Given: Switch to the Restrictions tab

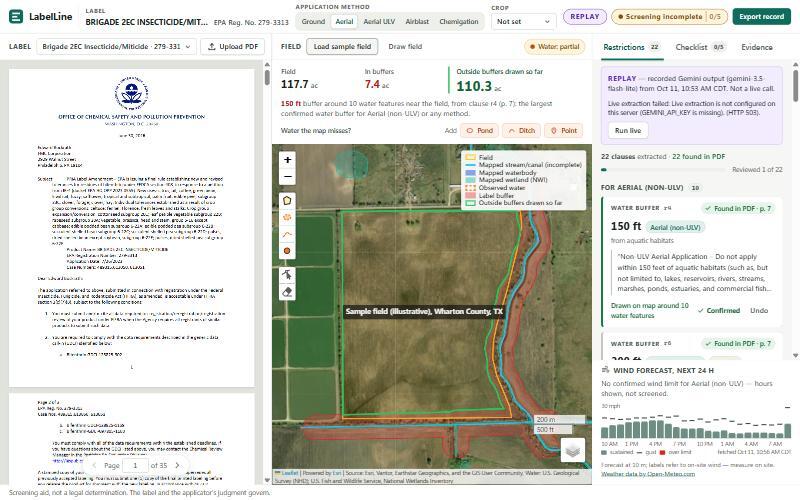Looking at the screenshot, I should [x=632, y=47].
